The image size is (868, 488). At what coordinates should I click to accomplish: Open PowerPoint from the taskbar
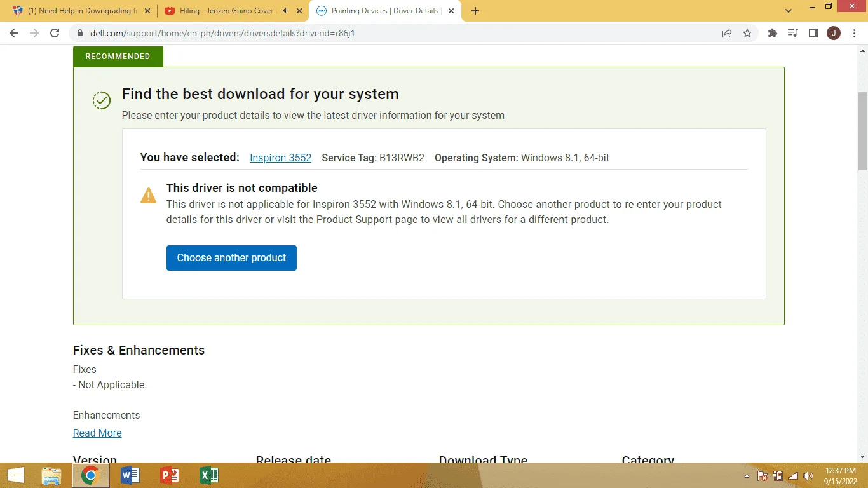170,475
